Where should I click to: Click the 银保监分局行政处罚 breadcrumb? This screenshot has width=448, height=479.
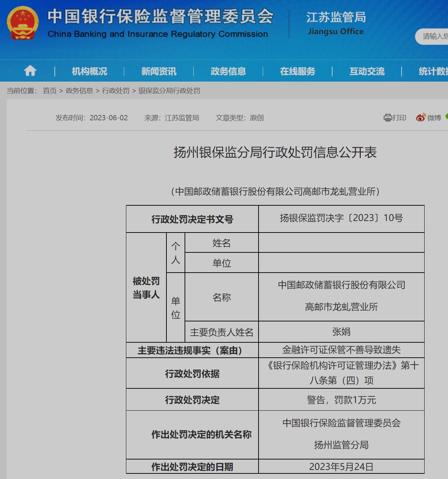click(169, 91)
